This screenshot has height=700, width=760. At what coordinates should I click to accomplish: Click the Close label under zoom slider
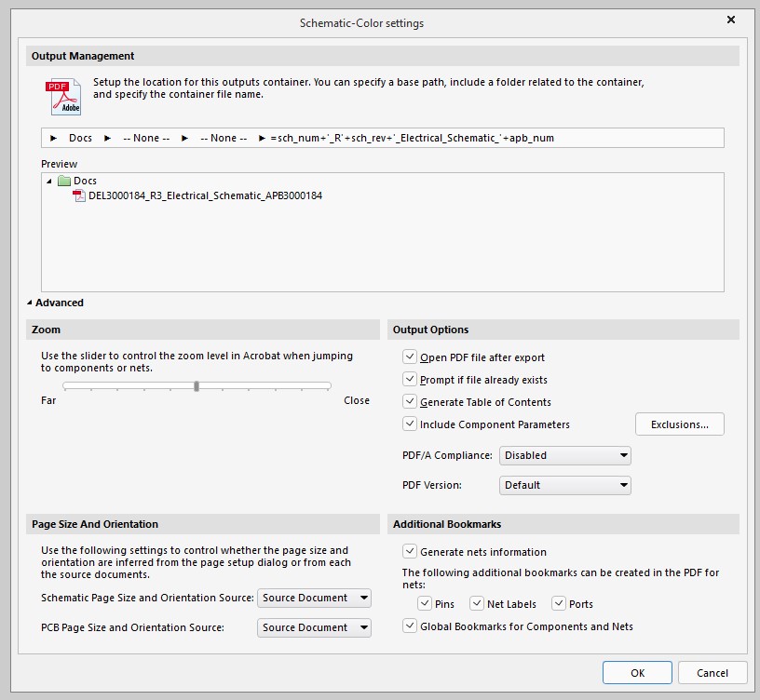pos(357,400)
